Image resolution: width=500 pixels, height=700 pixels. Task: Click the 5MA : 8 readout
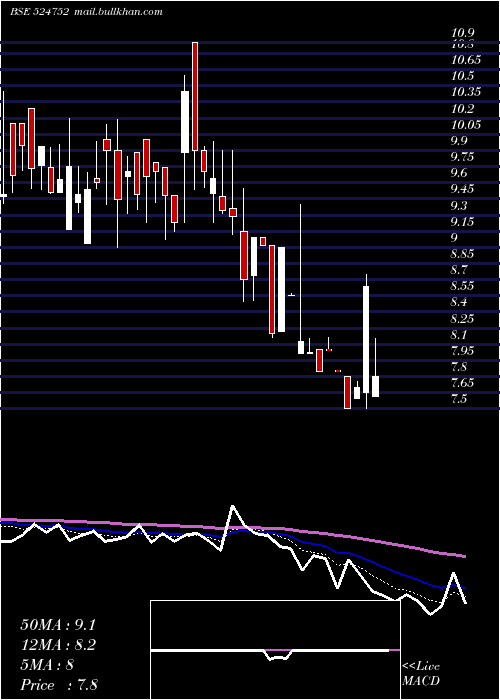[x=47, y=665]
